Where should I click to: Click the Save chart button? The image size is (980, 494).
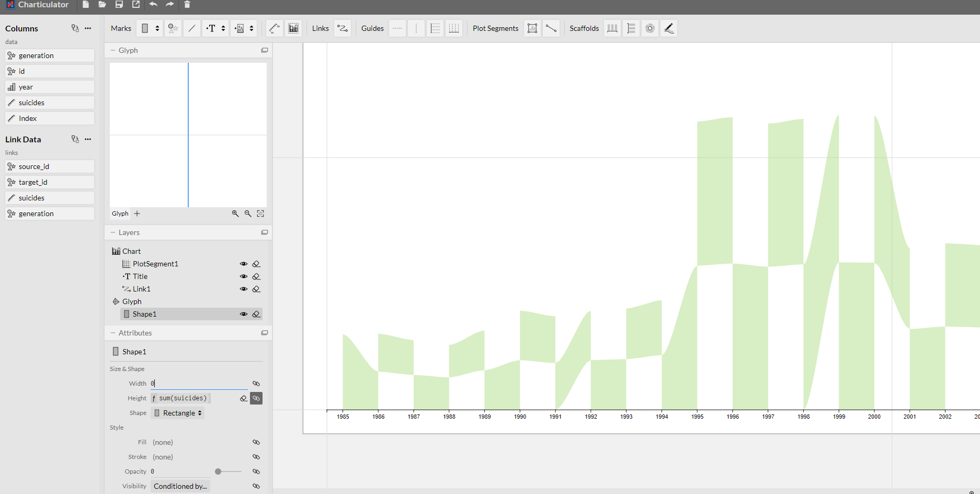[x=119, y=5]
